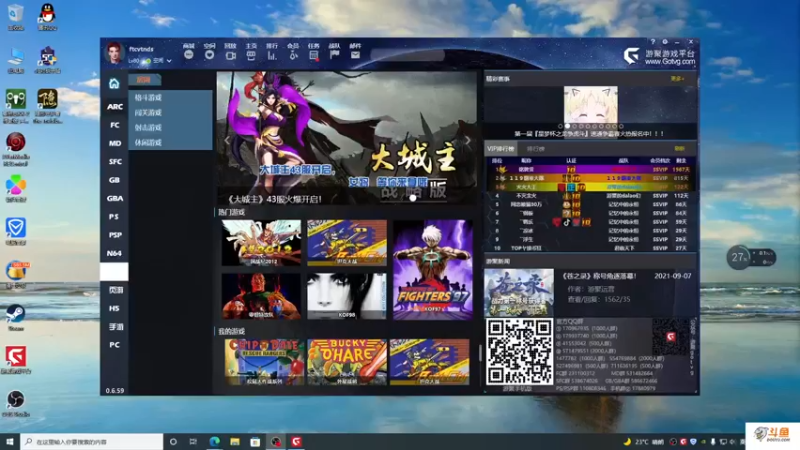Open the KOF98 game thumbnail
This screenshot has width=800, height=450.
coord(347,296)
